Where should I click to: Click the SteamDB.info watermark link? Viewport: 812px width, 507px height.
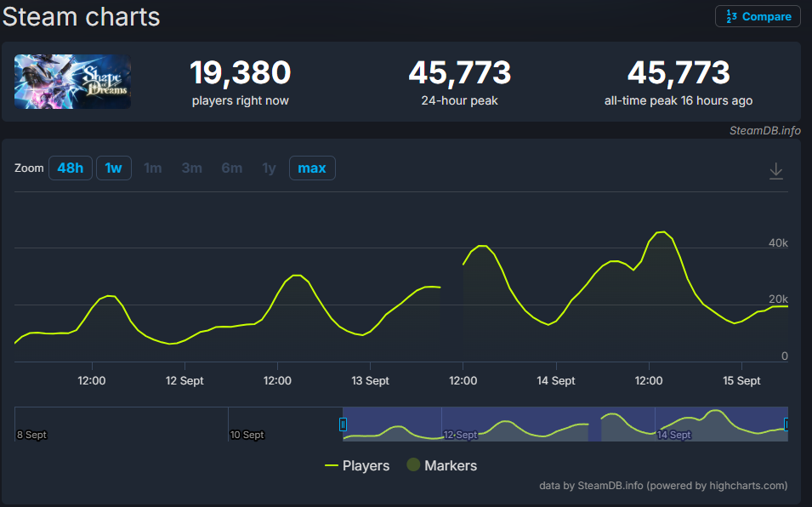[764, 130]
